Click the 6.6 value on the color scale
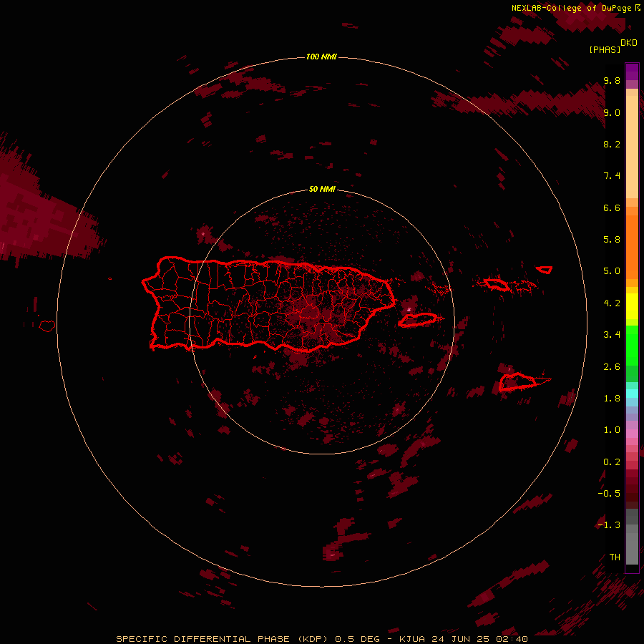 [x=612, y=208]
